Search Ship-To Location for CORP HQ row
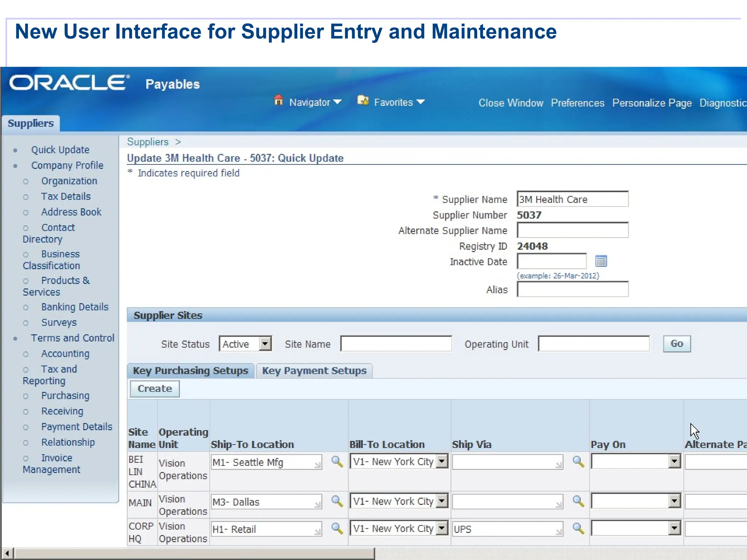 coord(337,528)
